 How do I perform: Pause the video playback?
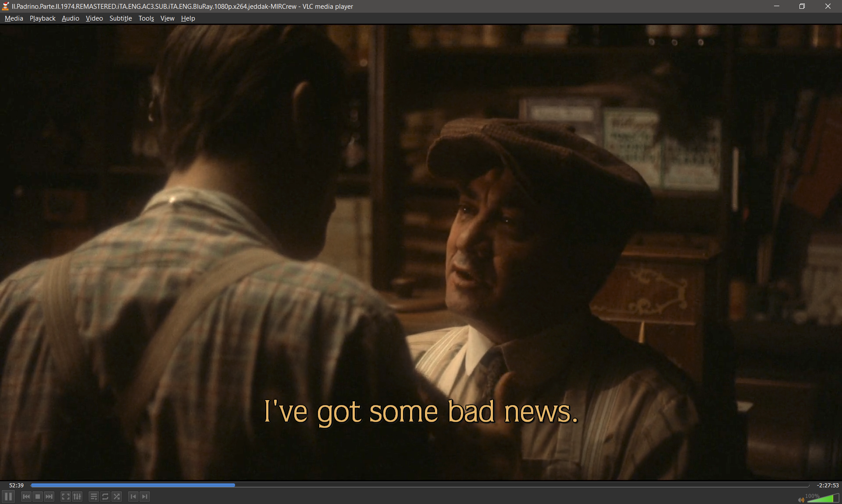point(8,497)
